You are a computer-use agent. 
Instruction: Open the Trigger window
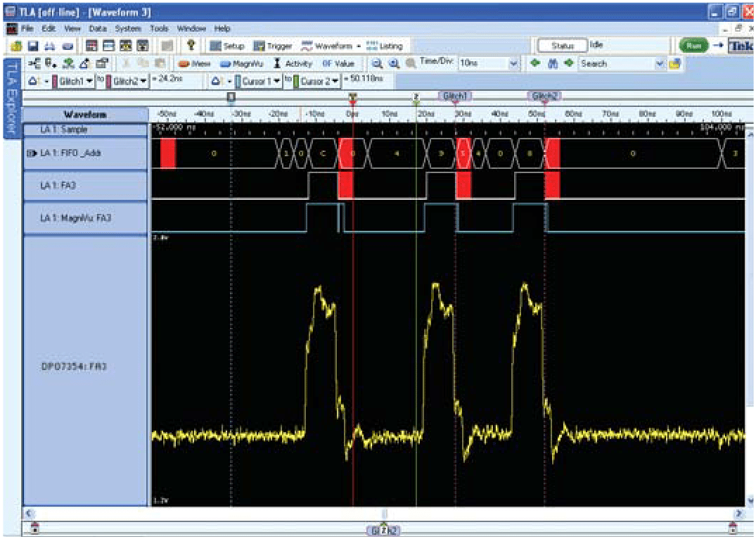(x=273, y=46)
